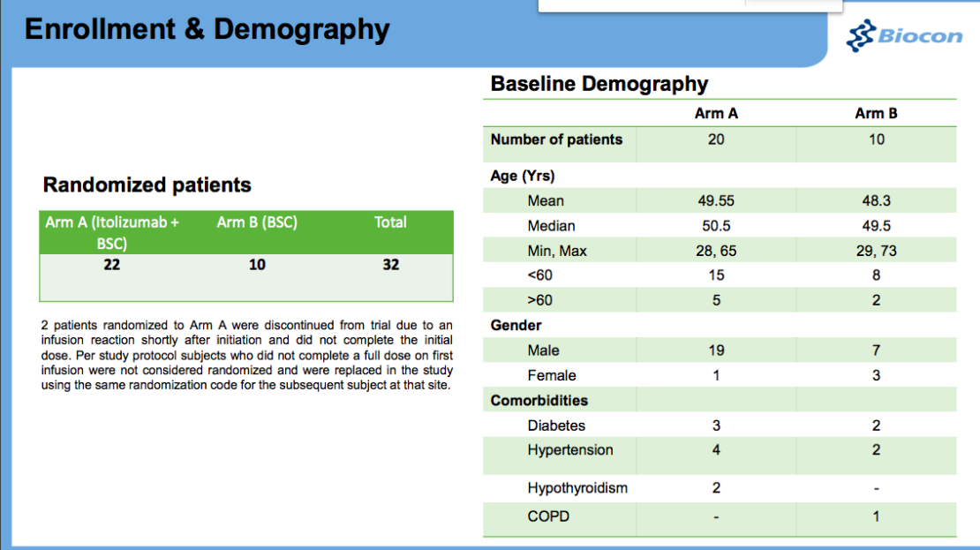The width and height of the screenshot is (980, 550).
Task: Click the Arm B column header in demography table
Action: (x=876, y=114)
